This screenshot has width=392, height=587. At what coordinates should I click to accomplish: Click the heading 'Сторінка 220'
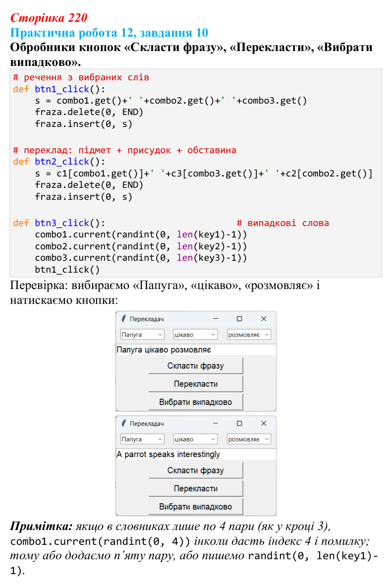click(49, 17)
